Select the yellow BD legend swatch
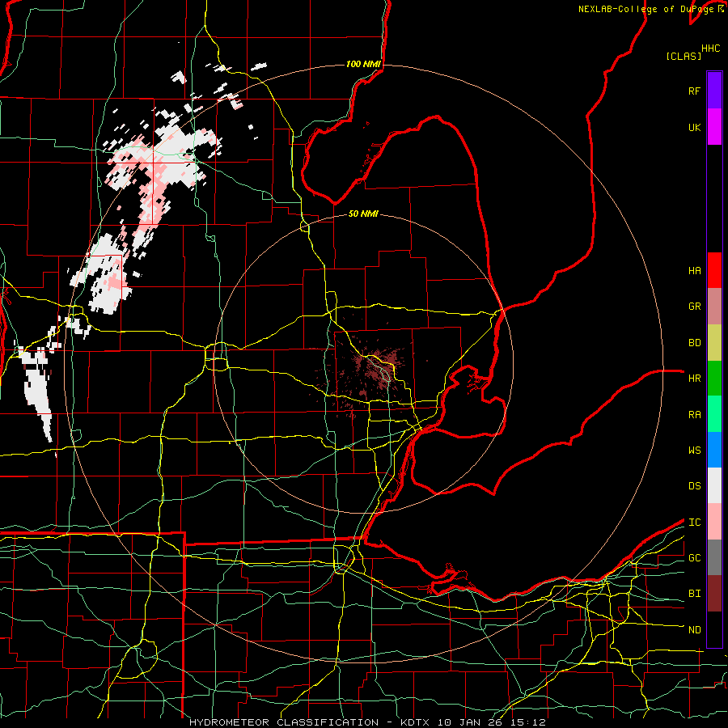Screen dimensions: 728x728 [714, 342]
